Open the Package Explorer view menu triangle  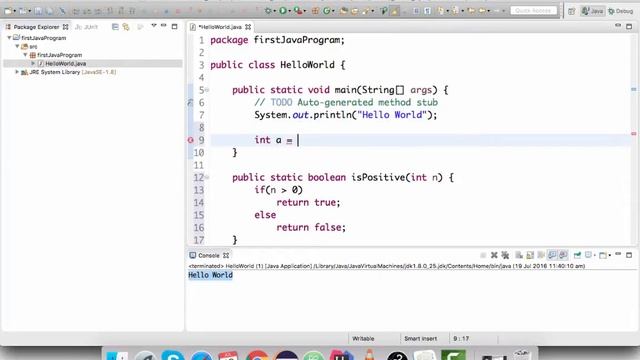click(153, 26)
